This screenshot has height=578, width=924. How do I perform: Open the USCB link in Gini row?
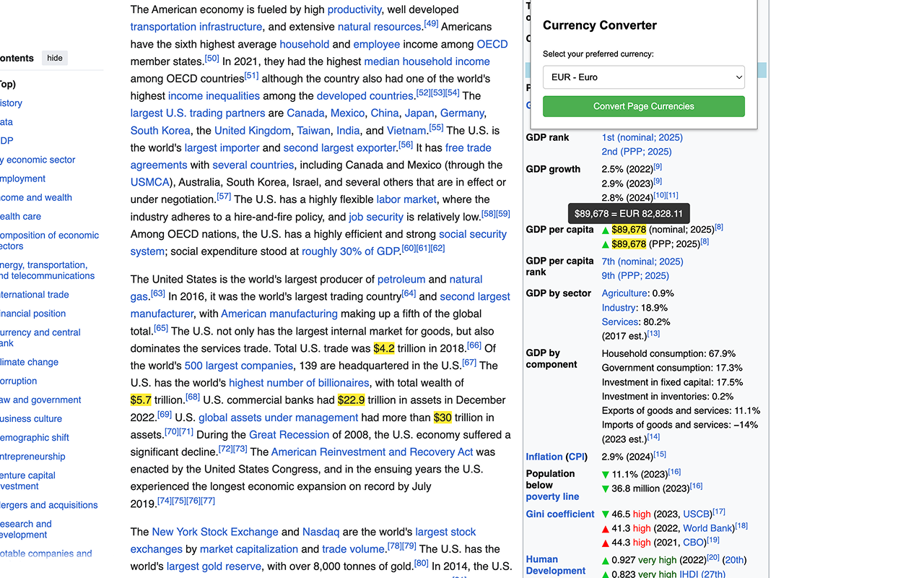click(697, 514)
